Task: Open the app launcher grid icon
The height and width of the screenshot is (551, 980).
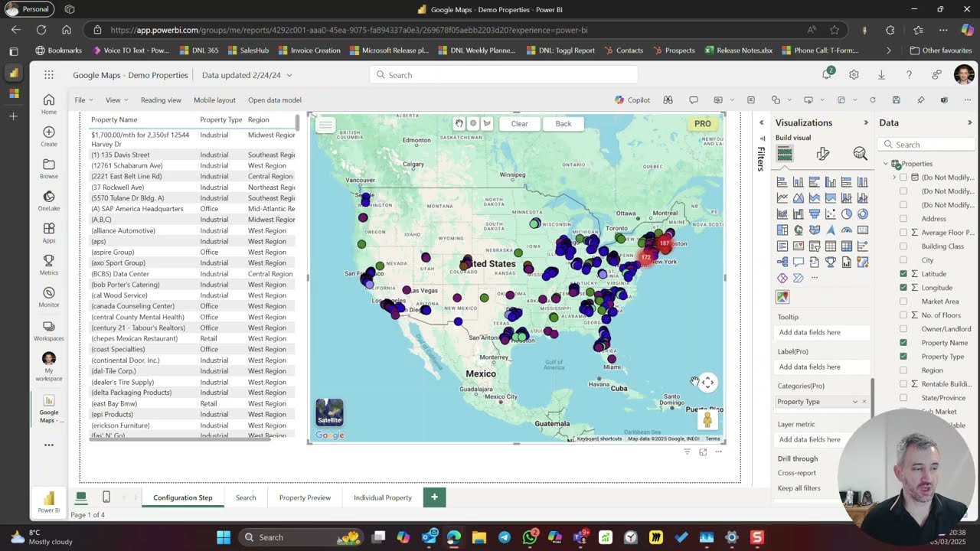Action: [49, 75]
